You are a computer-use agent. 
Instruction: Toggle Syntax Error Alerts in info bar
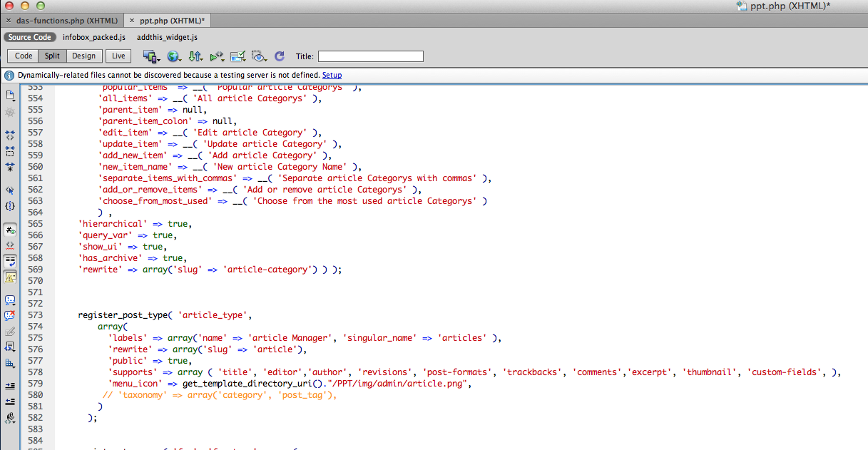click(x=10, y=277)
